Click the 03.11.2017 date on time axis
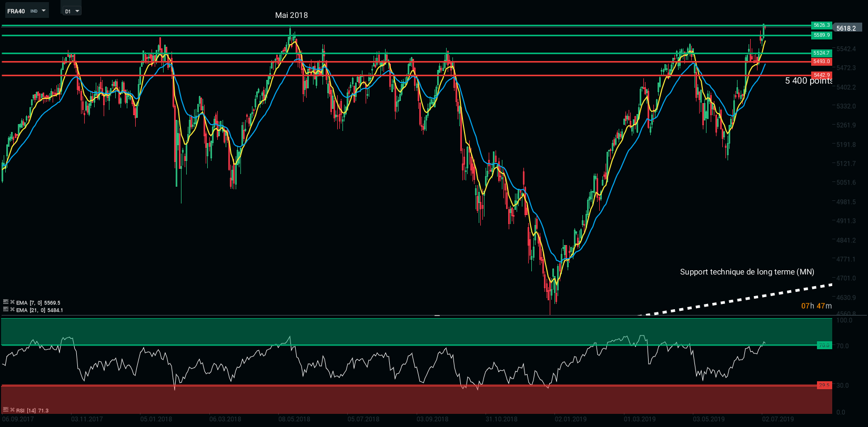Viewport: 868px width, 427px height. tap(87, 420)
